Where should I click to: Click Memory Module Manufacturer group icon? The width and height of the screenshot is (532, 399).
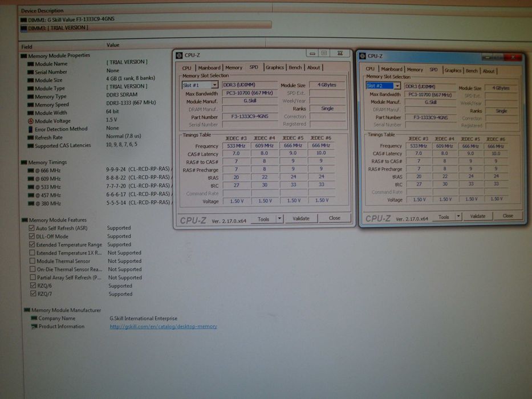[x=27, y=310]
